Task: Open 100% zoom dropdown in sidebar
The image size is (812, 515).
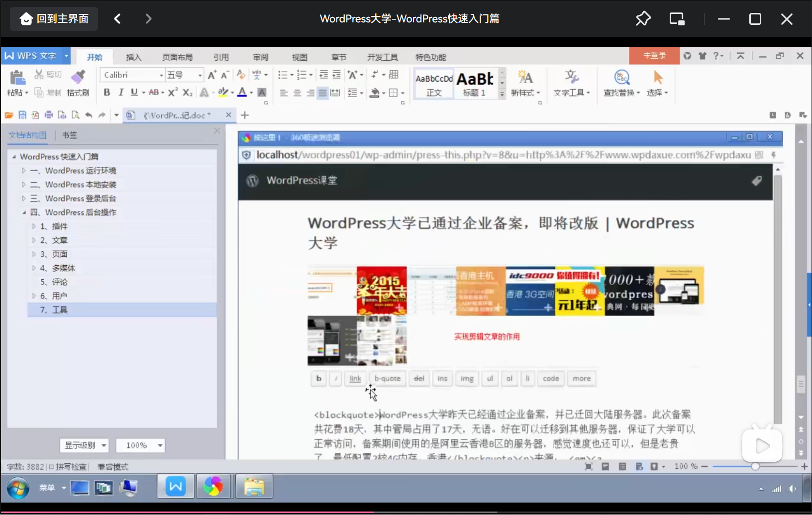Action: [x=140, y=445]
